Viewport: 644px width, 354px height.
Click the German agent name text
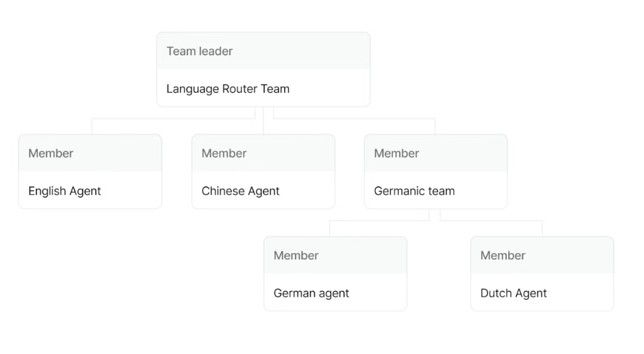tap(311, 293)
